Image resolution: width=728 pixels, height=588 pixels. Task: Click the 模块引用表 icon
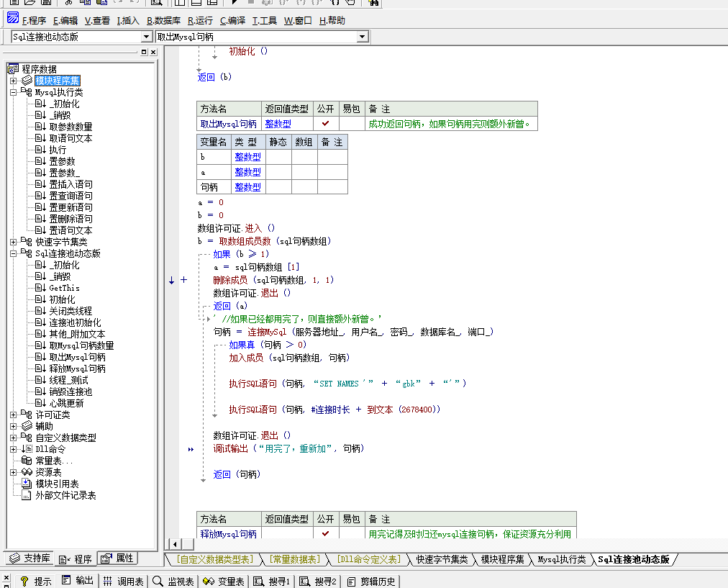(27, 484)
